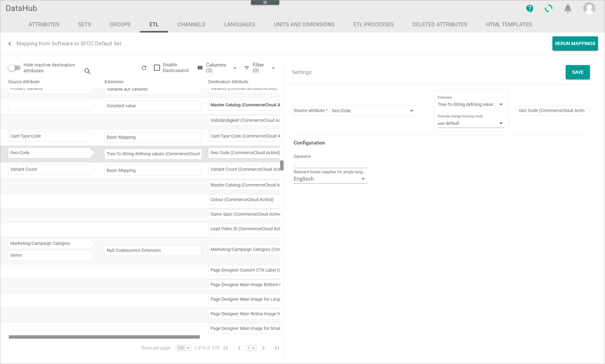Screen dimensions: 605x364
Task: Open ETL PROCESSES tab
Action: 373,24
